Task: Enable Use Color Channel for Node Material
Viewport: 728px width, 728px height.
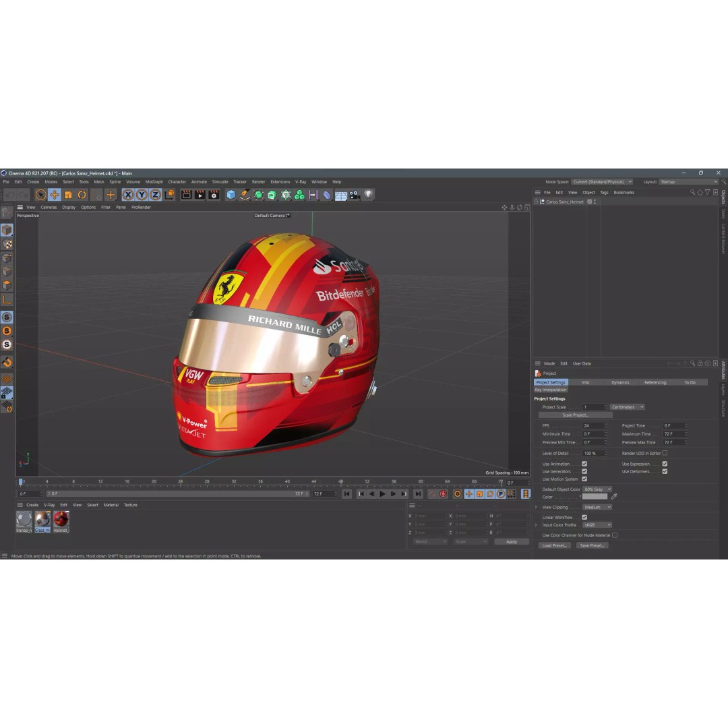Action: coord(615,535)
